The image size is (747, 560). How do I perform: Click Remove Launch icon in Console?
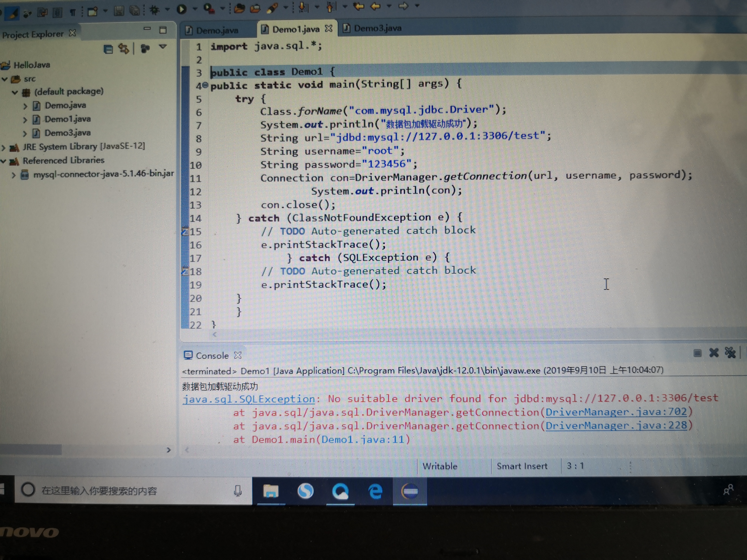click(x=714, y=353)
